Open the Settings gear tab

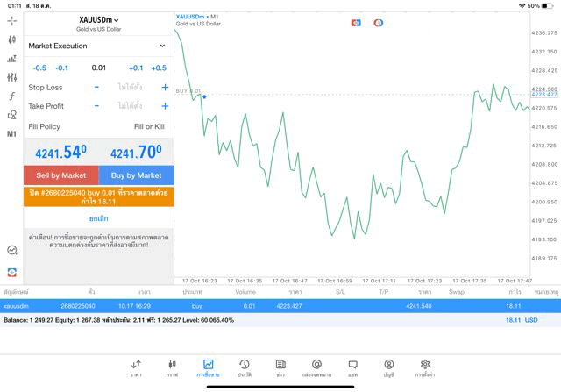(425, 367)
